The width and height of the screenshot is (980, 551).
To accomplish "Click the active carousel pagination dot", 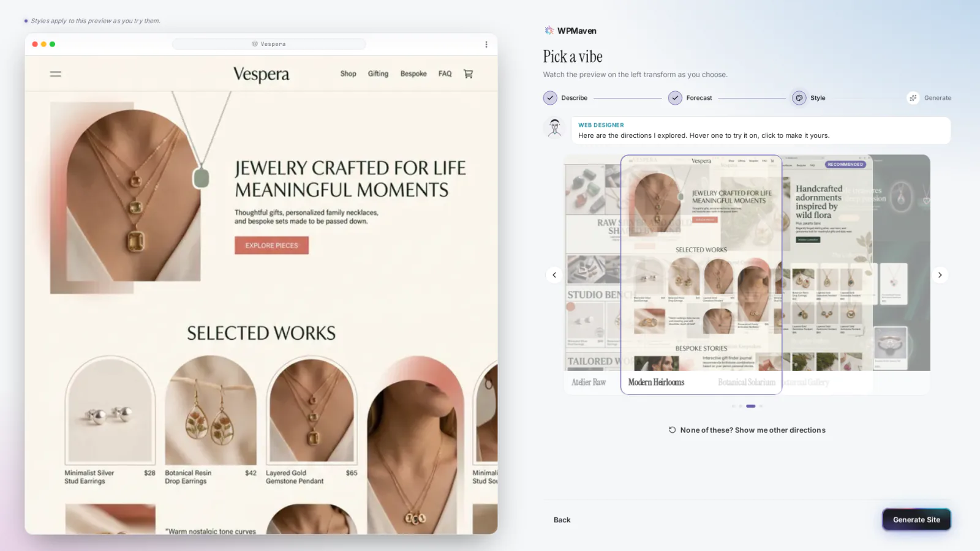I will coord(751,406).
